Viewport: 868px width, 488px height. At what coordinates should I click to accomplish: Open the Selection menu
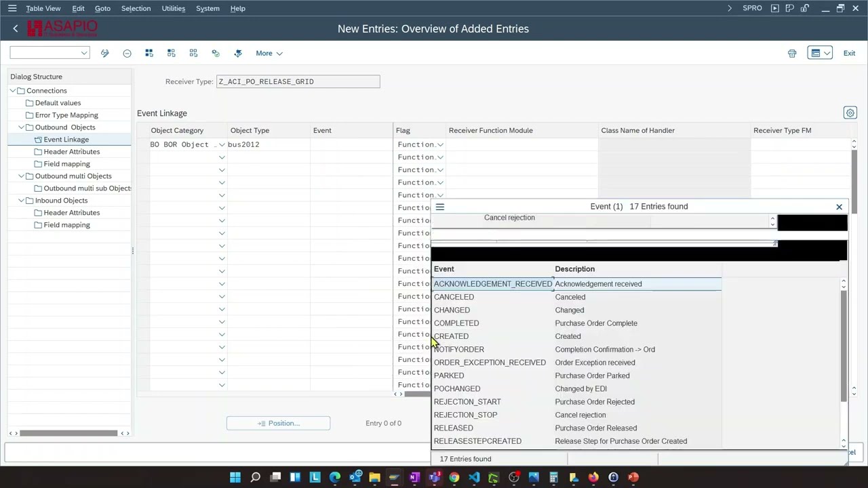point(136,8)
